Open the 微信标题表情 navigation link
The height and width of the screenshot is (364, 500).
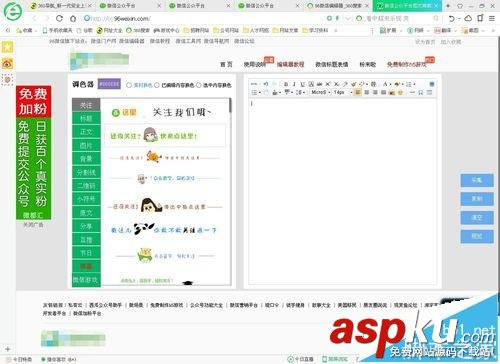coord(332,64)
